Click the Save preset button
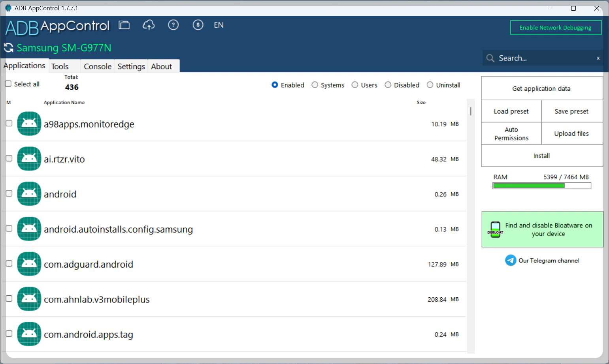 click(572, 111)
